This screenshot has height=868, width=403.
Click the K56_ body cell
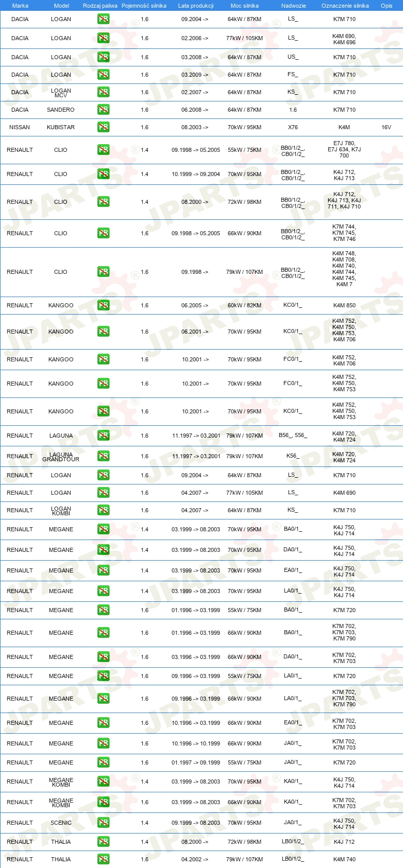pyautogui.click(x=293, y=456)
